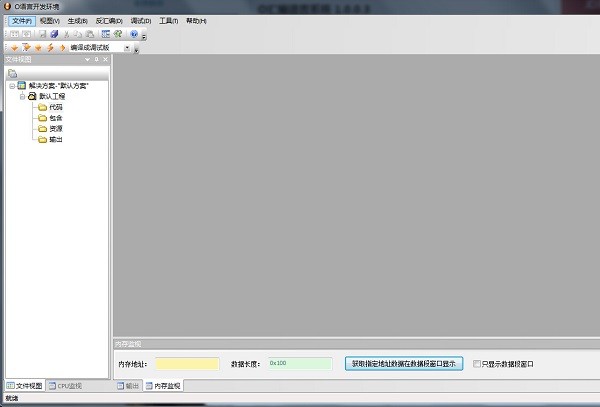Select the 代码 folder in the tree
Screen dimensions: 600x407
coord(55,107)
